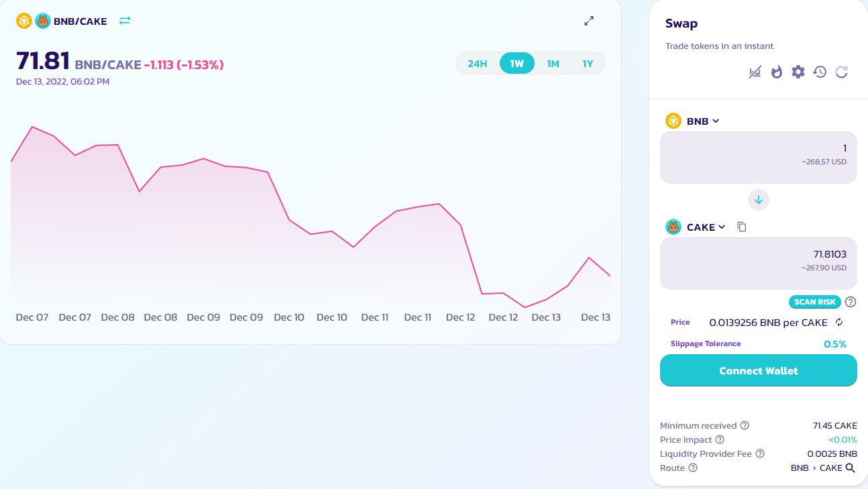The height and width of the screenshot is (489, 868).
Task: Select the 24H chart range
Action: coord(478,64)
